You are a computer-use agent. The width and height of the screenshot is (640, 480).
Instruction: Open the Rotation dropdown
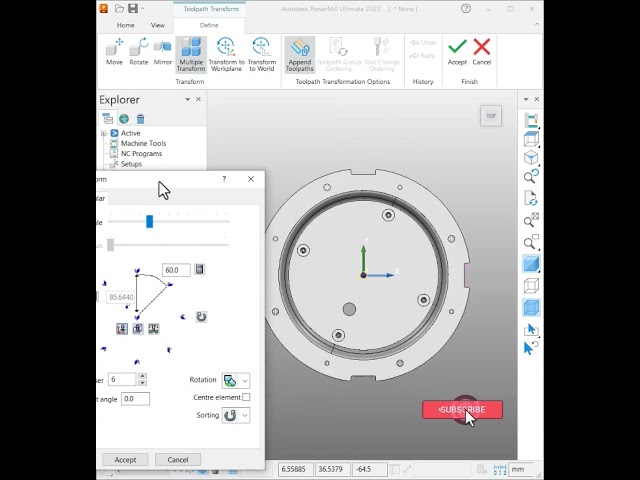tap(236, 380)
